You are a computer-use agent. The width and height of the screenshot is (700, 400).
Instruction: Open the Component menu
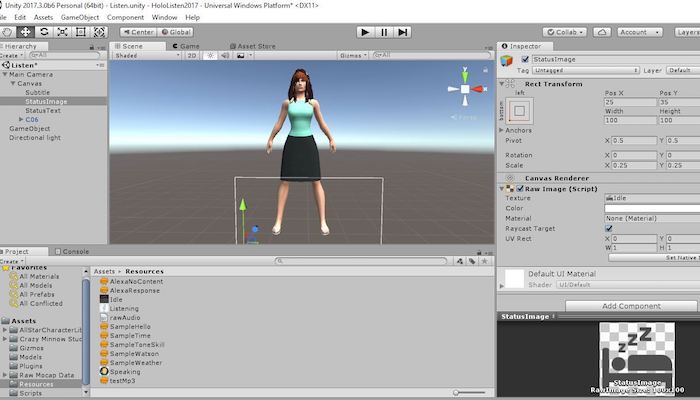125,17
